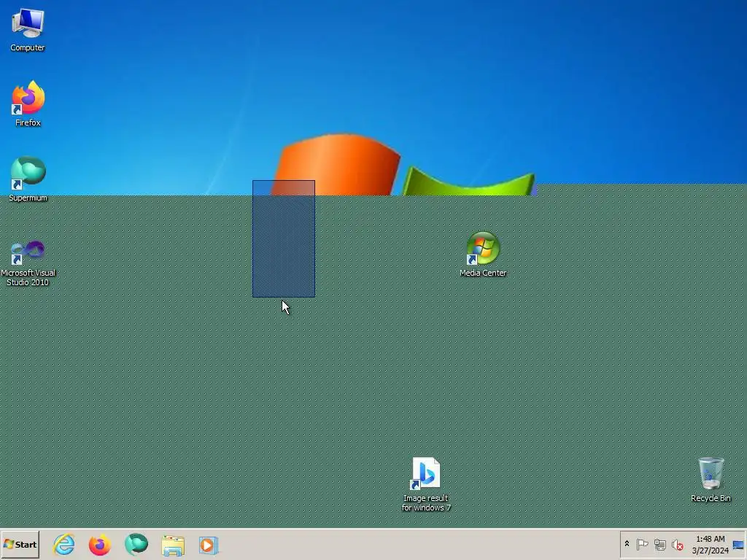The width and height of the screenshot is (747, 560).
Task: Open Windows Media Player from the taskbar
Action: (x=209, y=545)
